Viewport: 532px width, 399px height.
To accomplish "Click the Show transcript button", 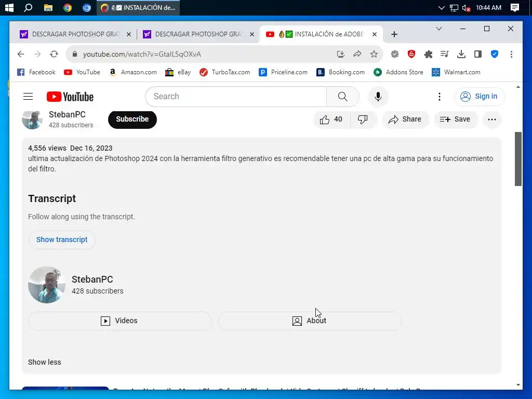I will [x=62, y=240].
